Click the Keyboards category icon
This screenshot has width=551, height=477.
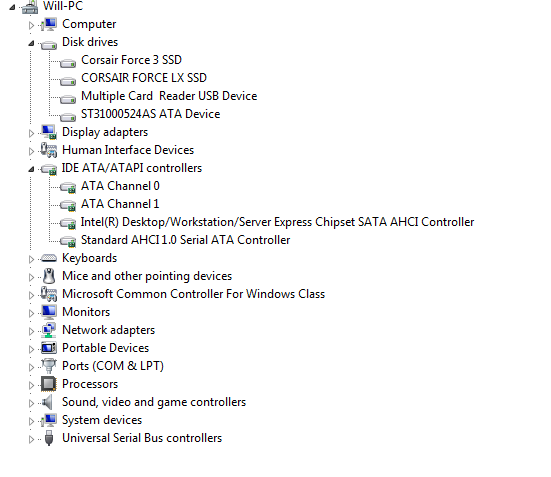pos(48,258)
